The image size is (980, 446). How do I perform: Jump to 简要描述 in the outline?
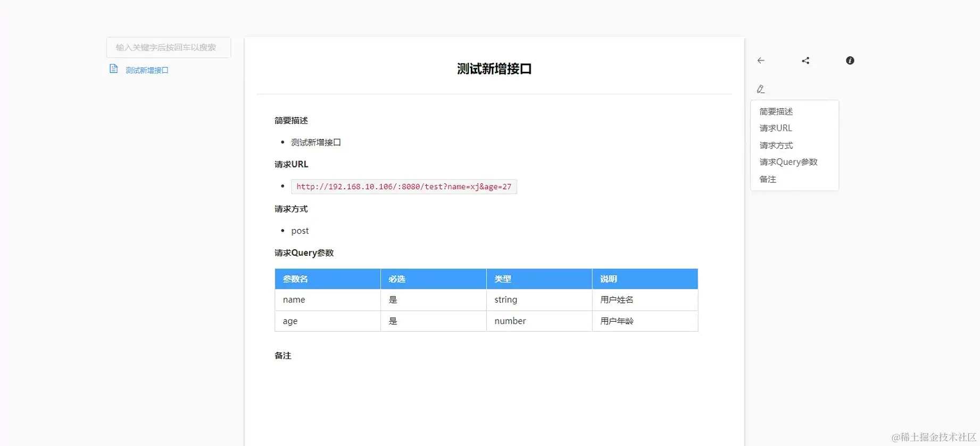click(776, 111)
